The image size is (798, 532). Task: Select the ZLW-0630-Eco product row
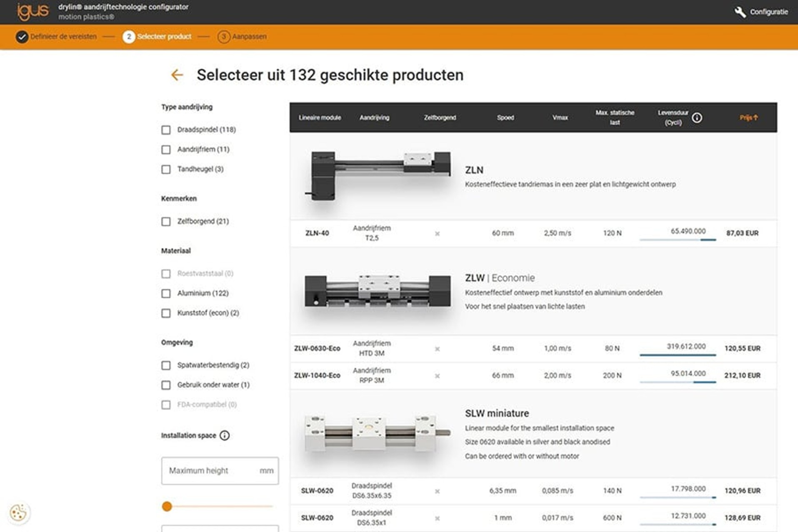(317, 348)
